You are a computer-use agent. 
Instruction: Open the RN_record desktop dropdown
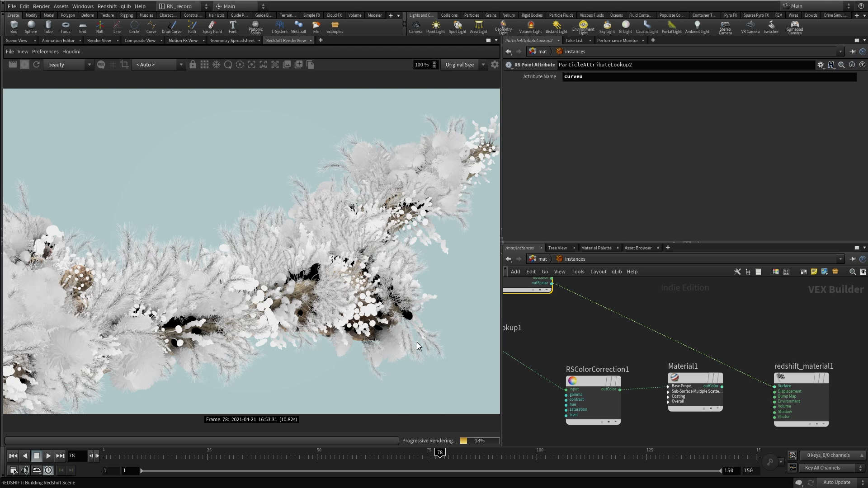(x=184, y=6)
